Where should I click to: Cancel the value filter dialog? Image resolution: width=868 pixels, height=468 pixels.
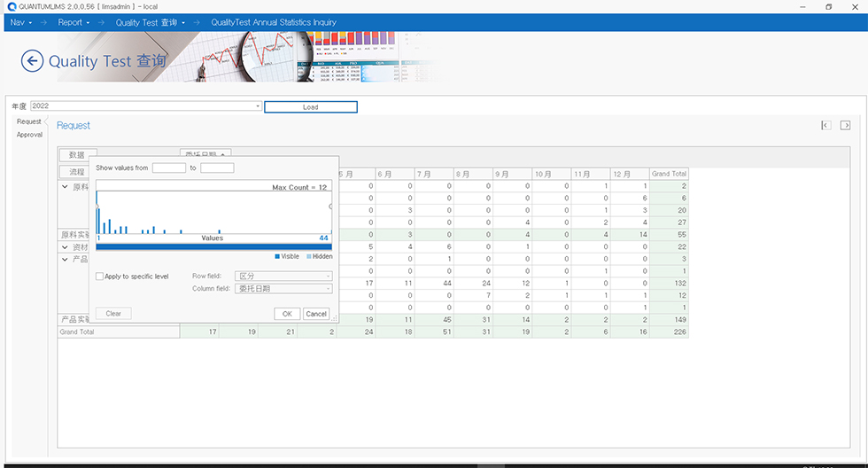315,314
